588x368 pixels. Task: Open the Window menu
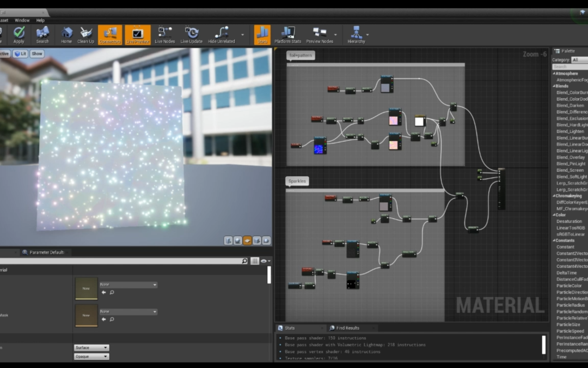click(x=22, y=20)
